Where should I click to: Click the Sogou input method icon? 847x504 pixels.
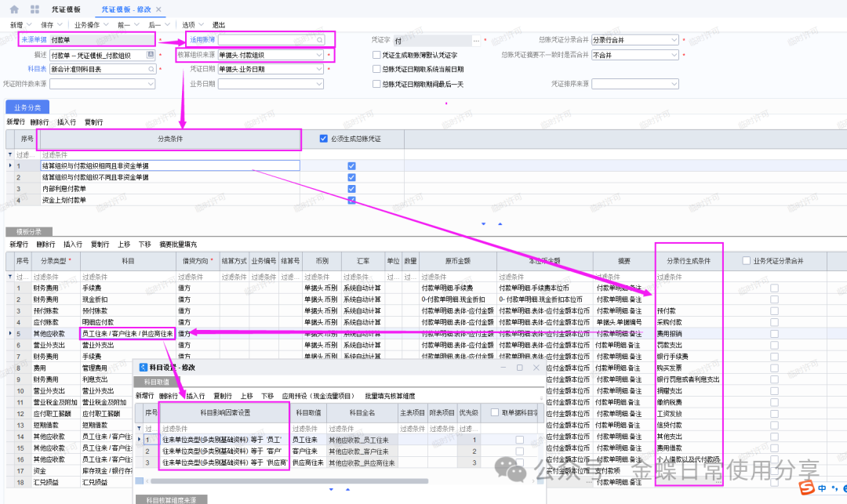(x=805, y=488)
